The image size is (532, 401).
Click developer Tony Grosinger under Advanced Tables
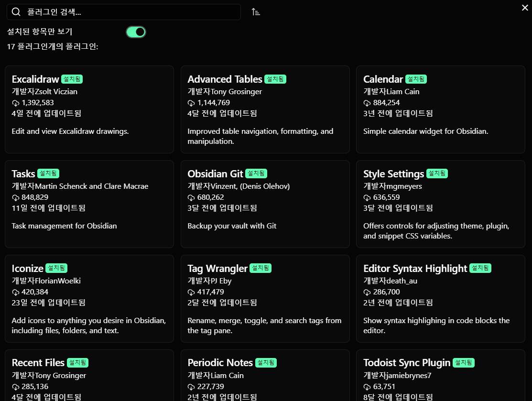225,92
